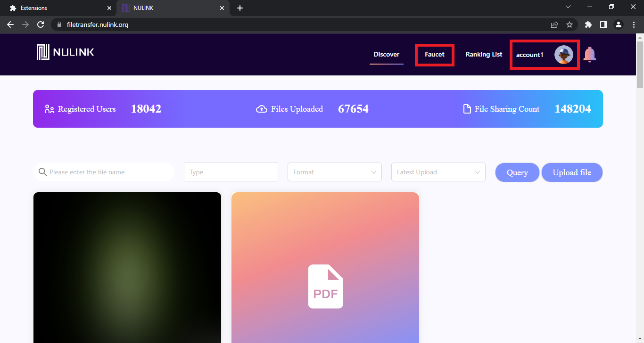
Task: Open the Faucet menu item
Action: (x=434, y=55)
